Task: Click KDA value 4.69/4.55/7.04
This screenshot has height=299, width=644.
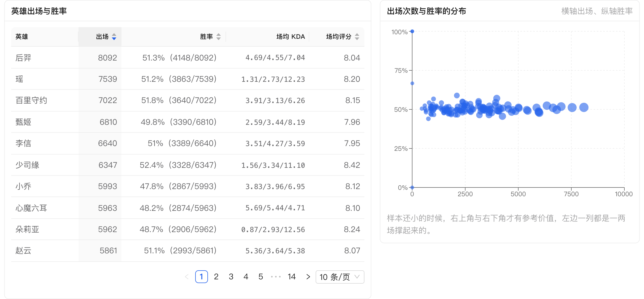Action: pyautogui.click(x=275, y=58)
